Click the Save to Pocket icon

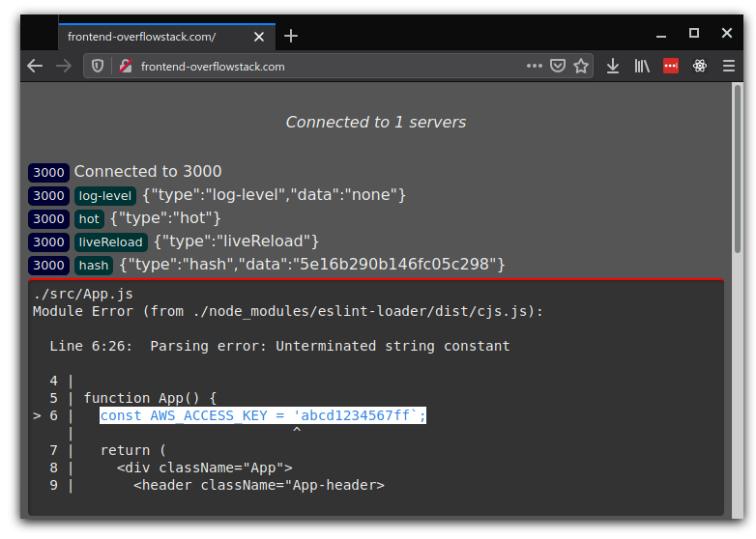(x=558, y=67)
